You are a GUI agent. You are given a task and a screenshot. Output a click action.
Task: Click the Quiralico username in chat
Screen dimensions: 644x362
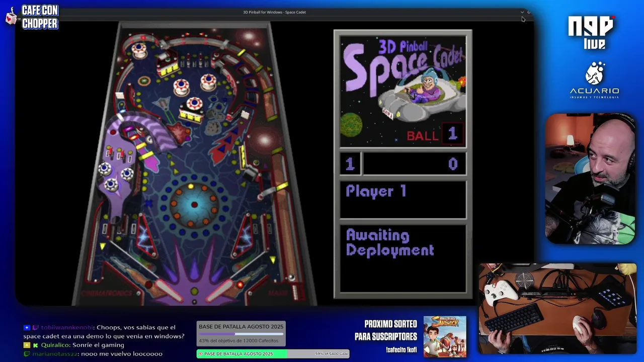54,345
